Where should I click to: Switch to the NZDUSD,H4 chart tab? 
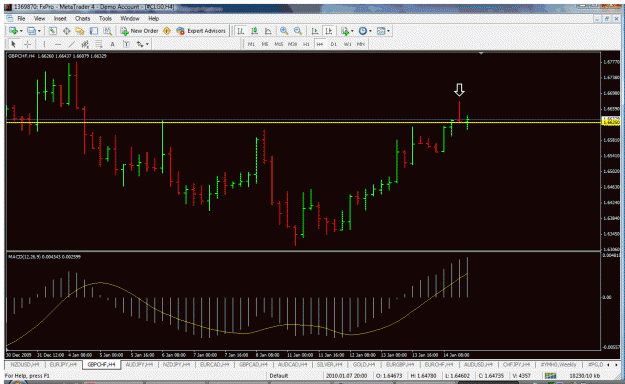tap(25, 364)
